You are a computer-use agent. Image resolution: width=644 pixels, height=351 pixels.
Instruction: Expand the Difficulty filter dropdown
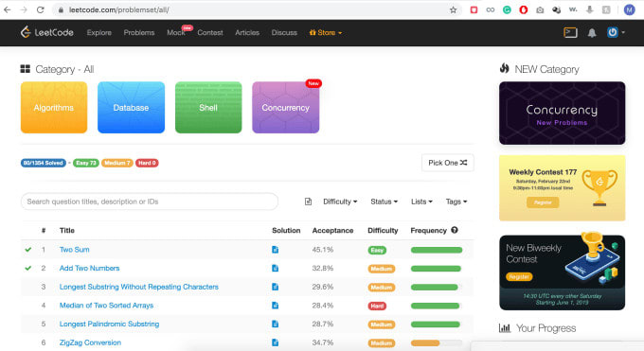click(x=340, y=202)
